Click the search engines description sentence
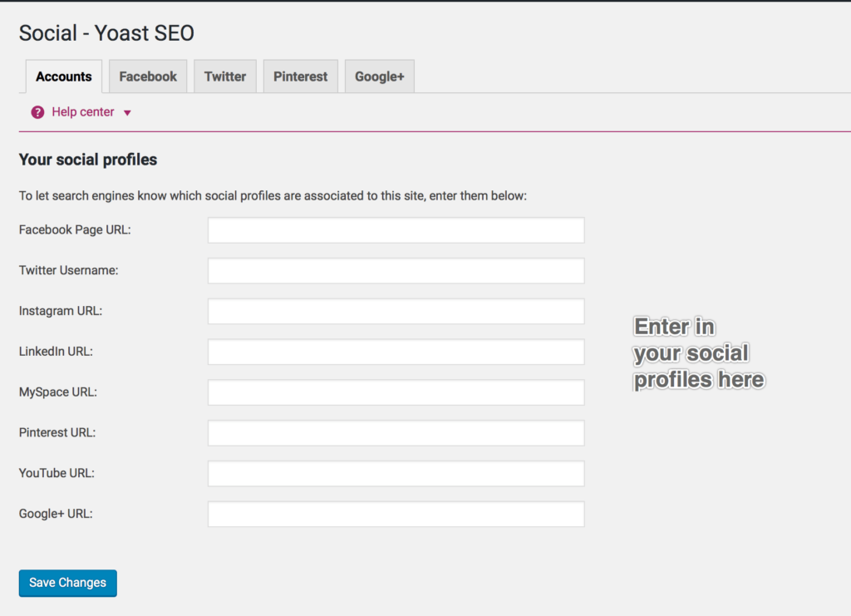This screenshot has width=851, height=616. [273, 196]
